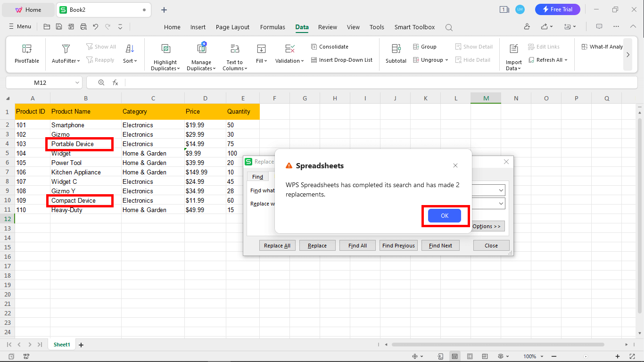The image size is (644, 362).
Task: Open the PivotTable tool
Action: [x=26, y=54]
